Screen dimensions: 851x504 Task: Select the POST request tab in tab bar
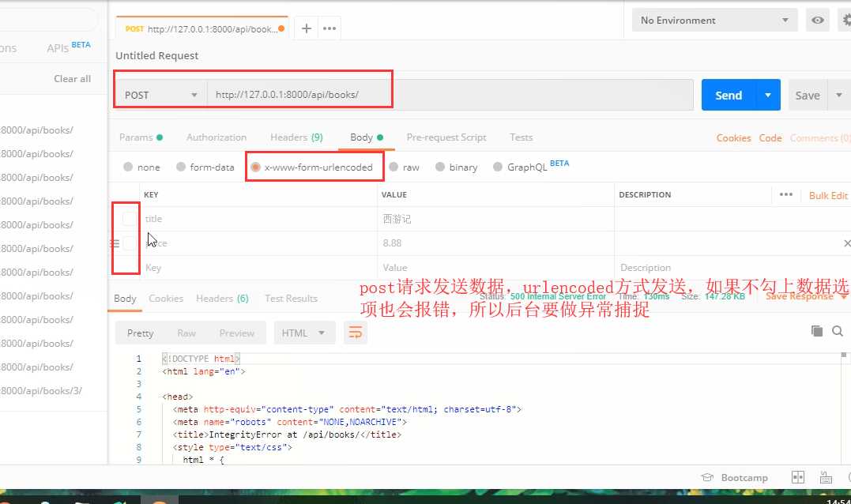[x=202, y=28]
